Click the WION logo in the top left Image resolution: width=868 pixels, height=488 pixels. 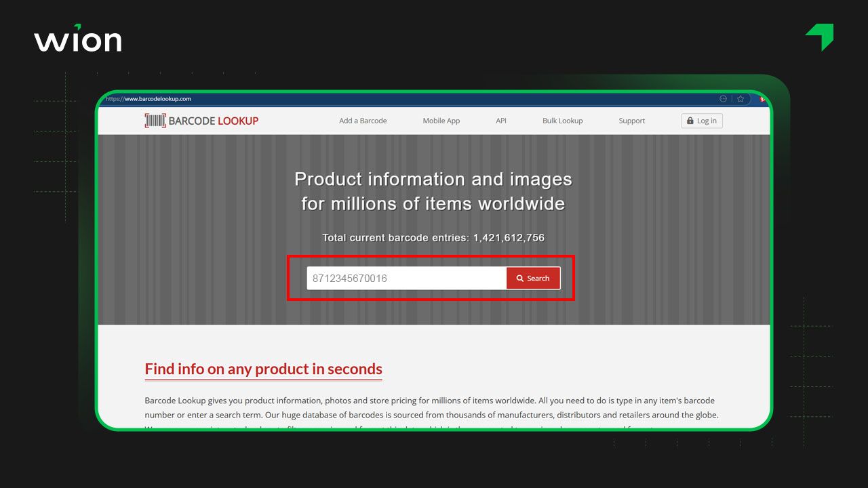tap(77, 39)
